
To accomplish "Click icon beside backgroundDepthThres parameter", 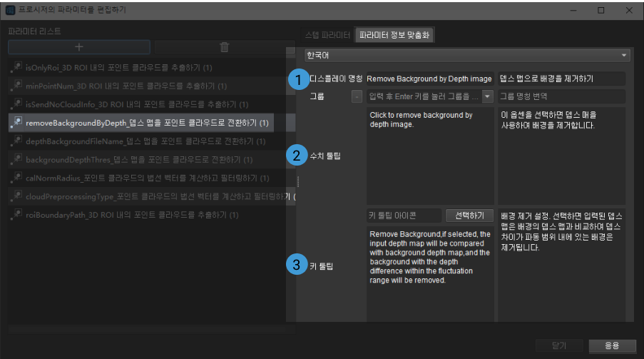I will pos(16,160).
